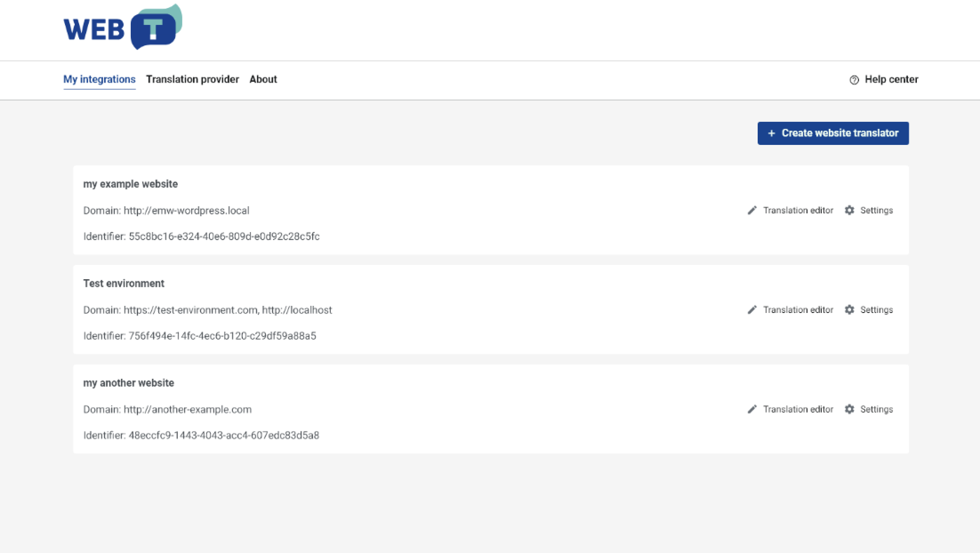The image size is (980, 553).
Task: Click pencil icon for my another website
Action: [752, 409]
